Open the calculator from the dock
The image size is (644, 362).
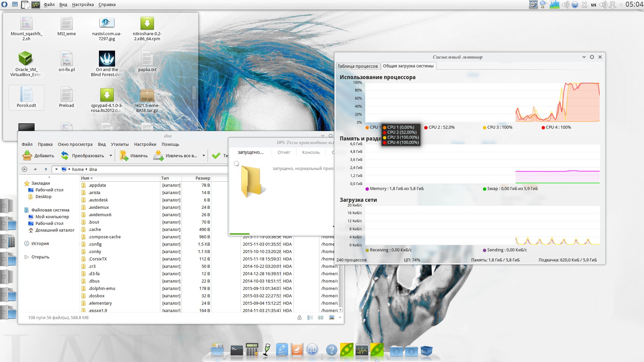click(252, 350)
